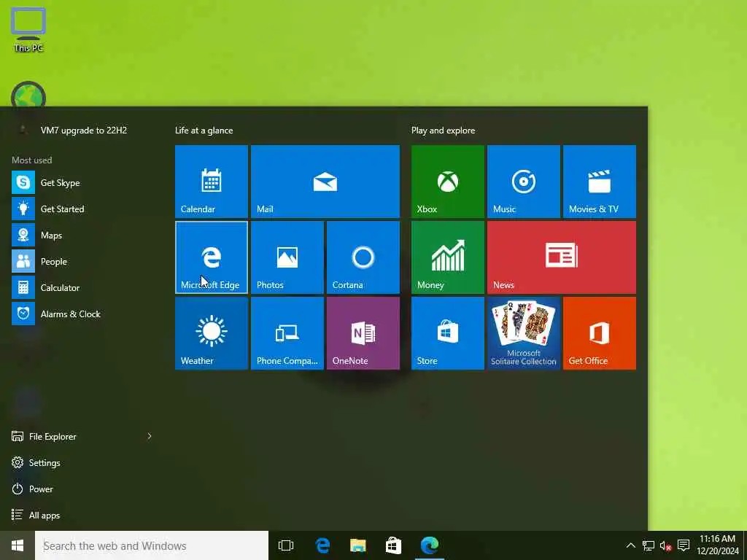Expand the File Explorer jump list arrow
Viewport: 747px width, 560px height.
click(149, 436)
